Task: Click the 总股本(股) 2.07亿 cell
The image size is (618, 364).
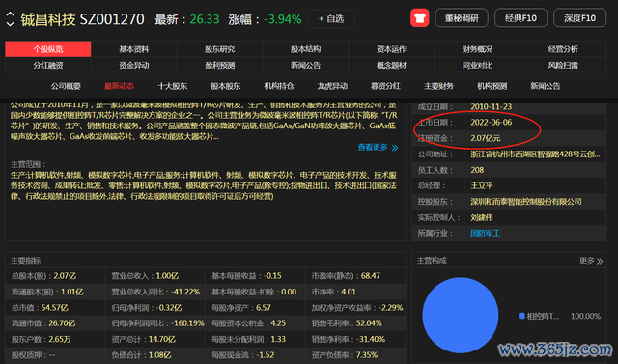Action: pyautogui.click(x=55, y=276)
